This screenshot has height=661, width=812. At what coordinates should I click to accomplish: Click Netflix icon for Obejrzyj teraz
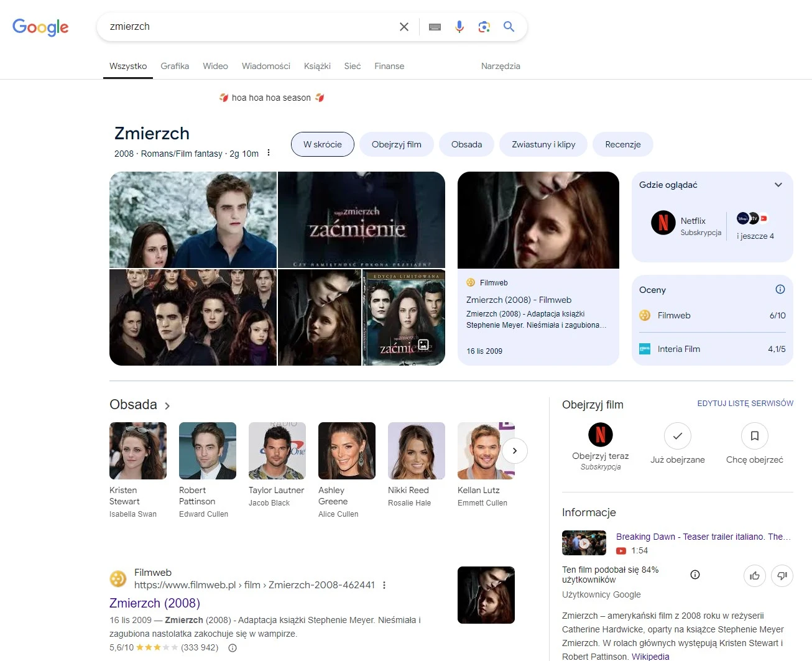coord(601,435)
